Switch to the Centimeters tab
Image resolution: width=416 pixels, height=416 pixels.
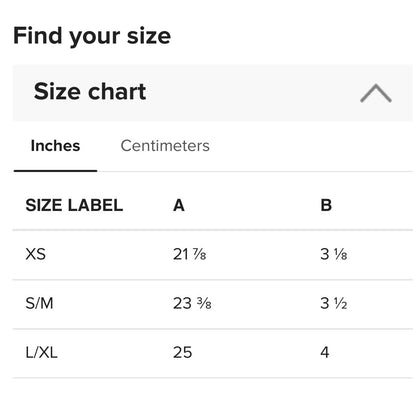pyautogui.click(x=165, y=146)
